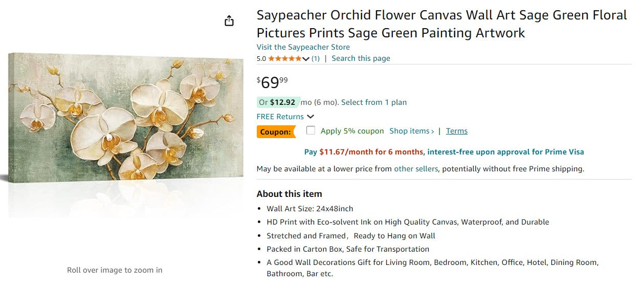644x289 pixels.
Task: Click the orange star rating icons
Action: [x=284, y=59]
